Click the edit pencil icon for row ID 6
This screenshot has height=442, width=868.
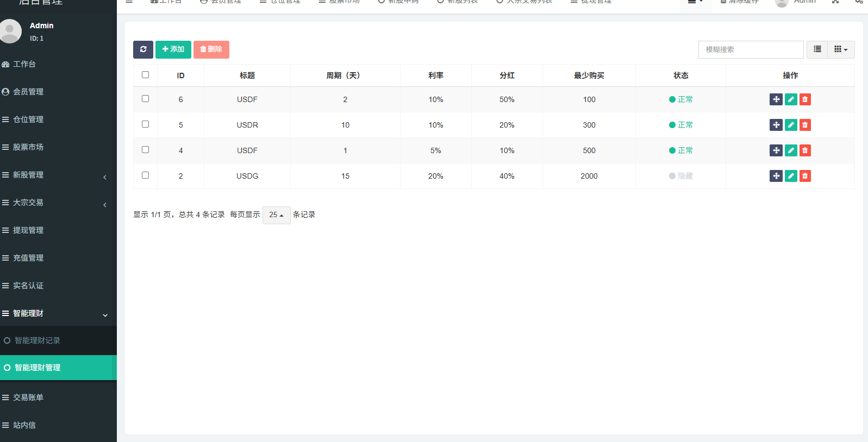[791, 99]
